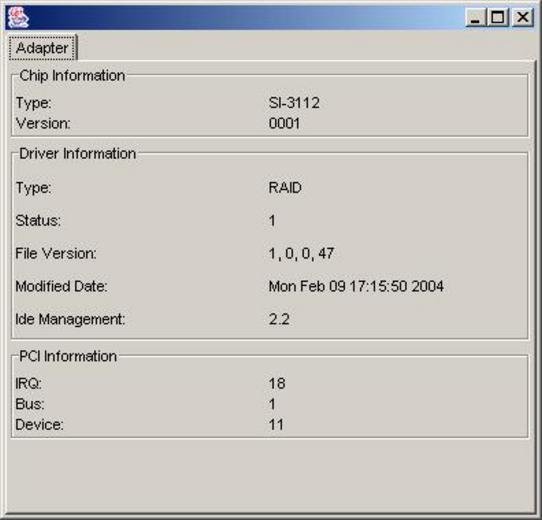
Task: Select the Adapter tab
Action: point(42,48)
